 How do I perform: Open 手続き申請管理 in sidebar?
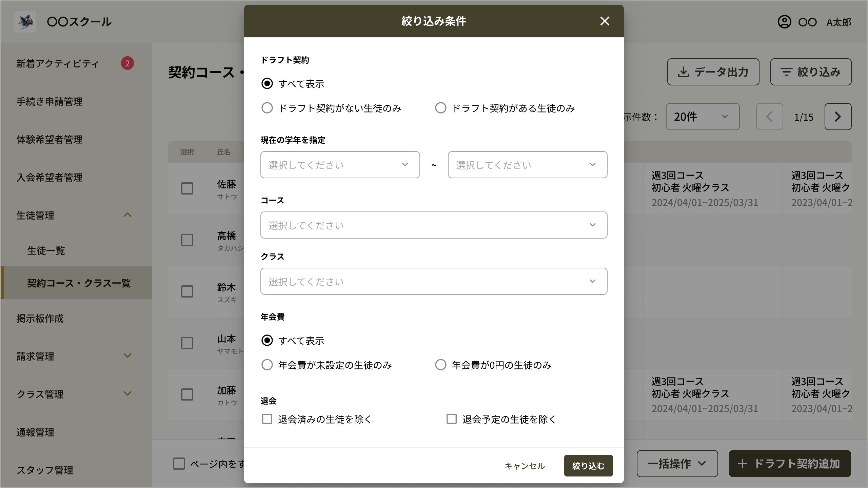50,101
